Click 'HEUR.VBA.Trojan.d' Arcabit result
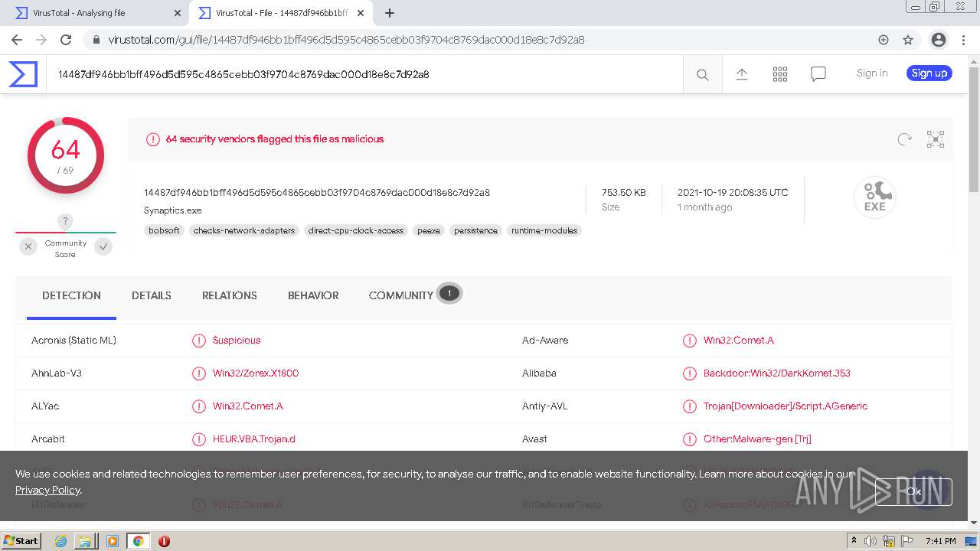The height and width of the screenshot is (551, 980). tap(254, 439)
